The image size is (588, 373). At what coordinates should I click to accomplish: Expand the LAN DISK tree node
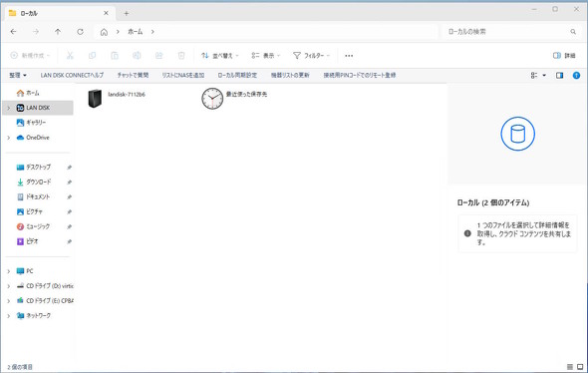click(9, 108)
